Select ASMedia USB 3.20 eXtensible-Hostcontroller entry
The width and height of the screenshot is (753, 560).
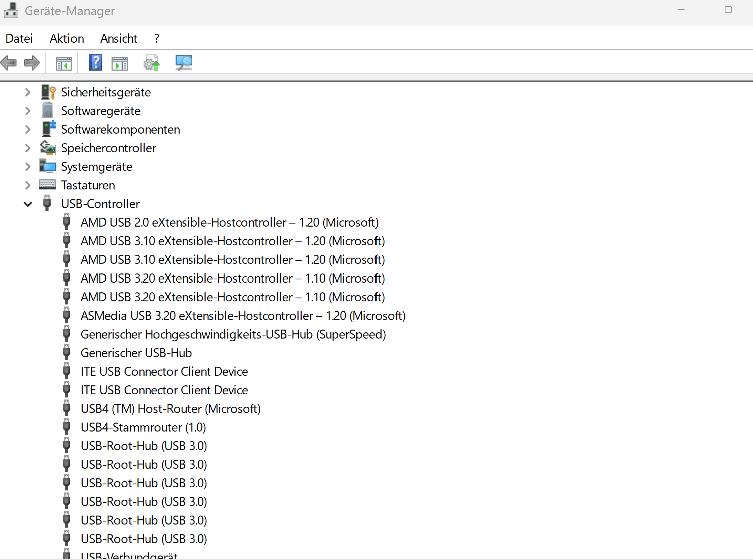243,315
